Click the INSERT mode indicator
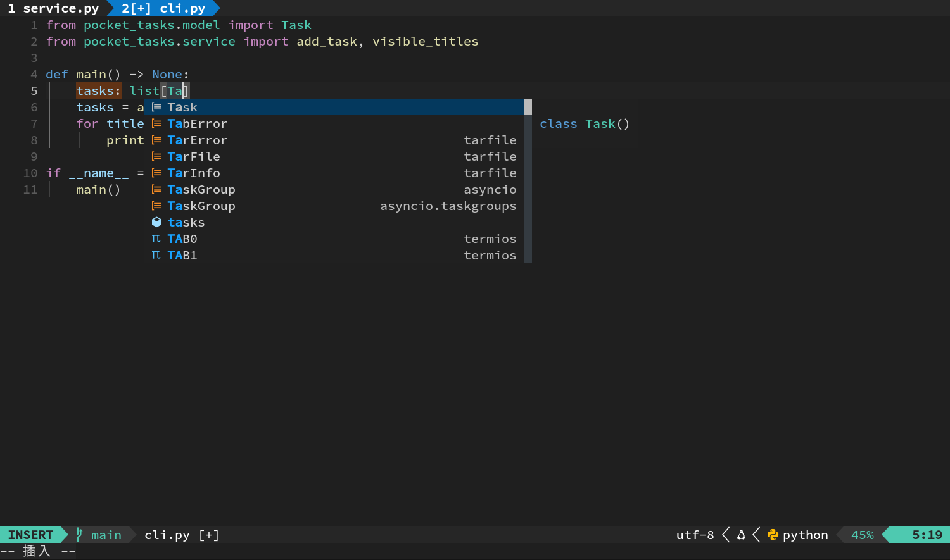The width and height of the screenshot is (950, 560). coord(30,535)
